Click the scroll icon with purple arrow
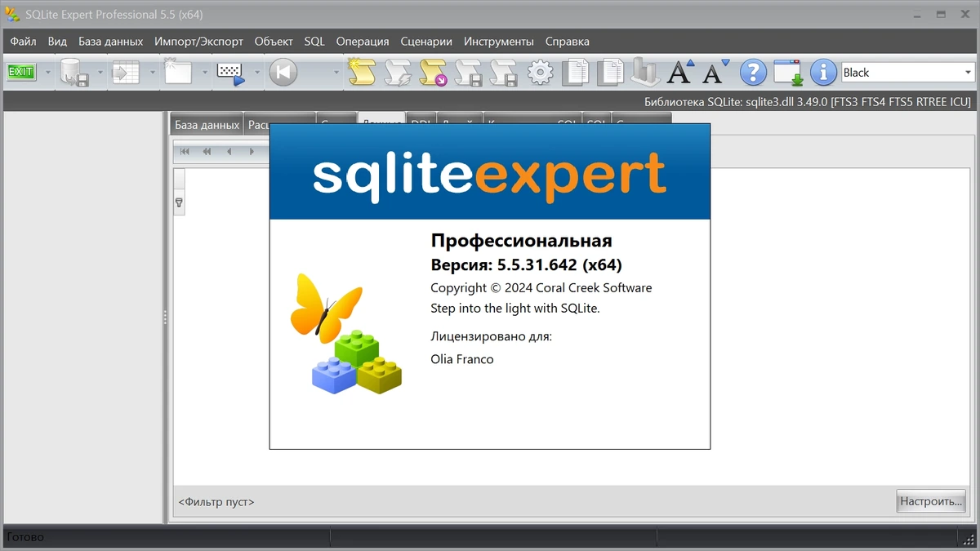980x551 pixels. point(433,73)
